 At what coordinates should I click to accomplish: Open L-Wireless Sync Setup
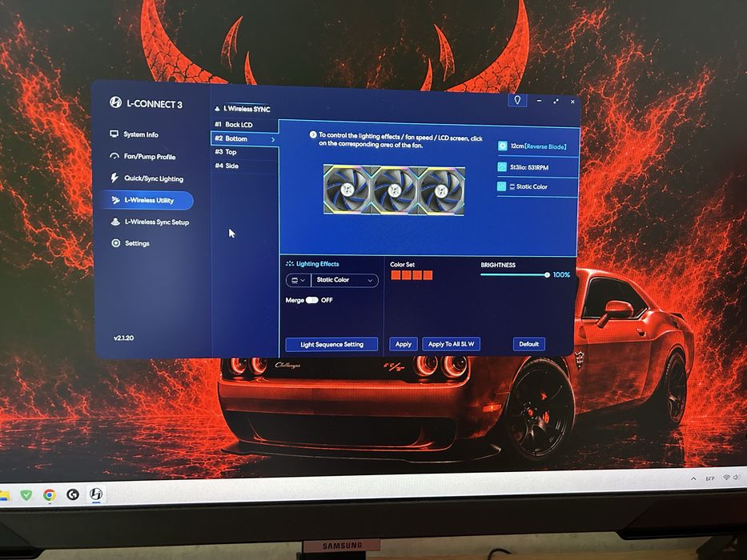tap(150, 222)
